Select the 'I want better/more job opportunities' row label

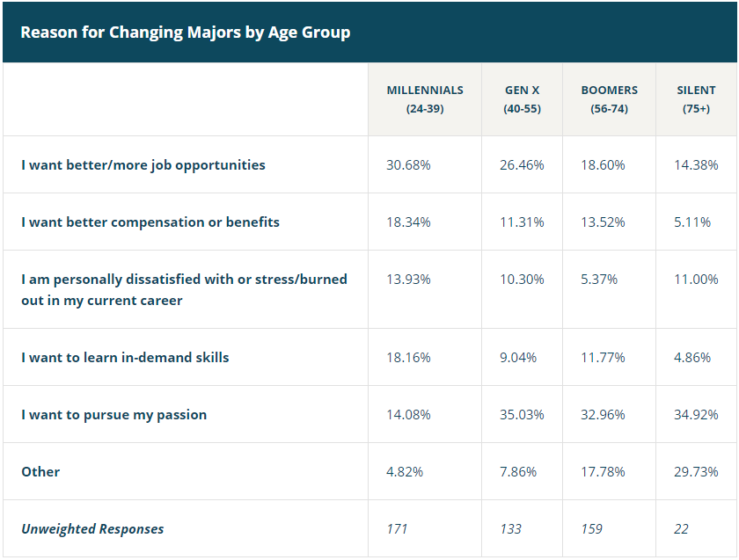[143, 164]
